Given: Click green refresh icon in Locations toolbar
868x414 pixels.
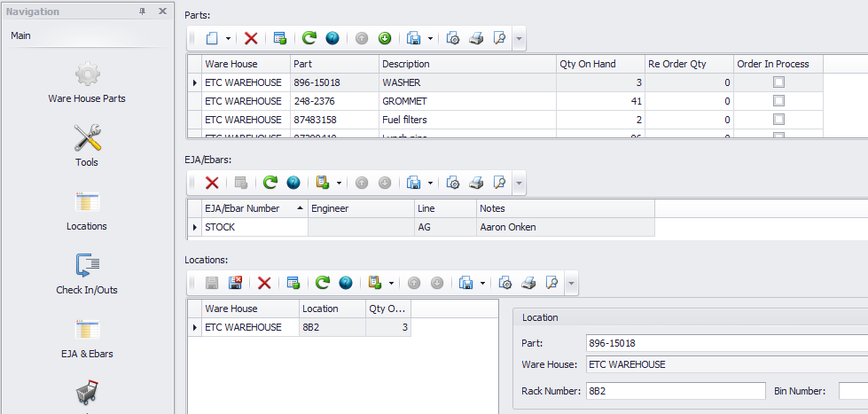Looking at the screenshot, I should click(322, 283).
